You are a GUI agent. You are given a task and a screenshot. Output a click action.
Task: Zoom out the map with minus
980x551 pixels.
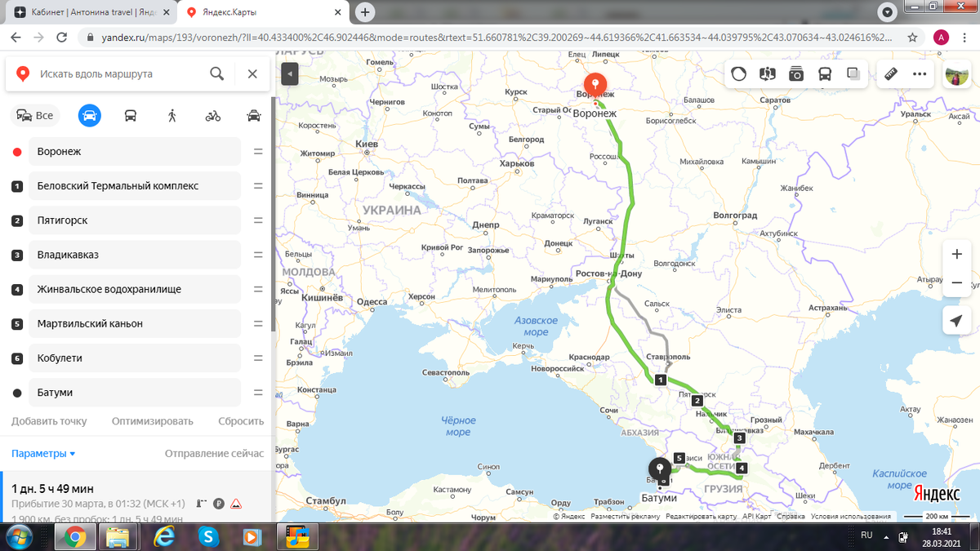coord(956,283)
